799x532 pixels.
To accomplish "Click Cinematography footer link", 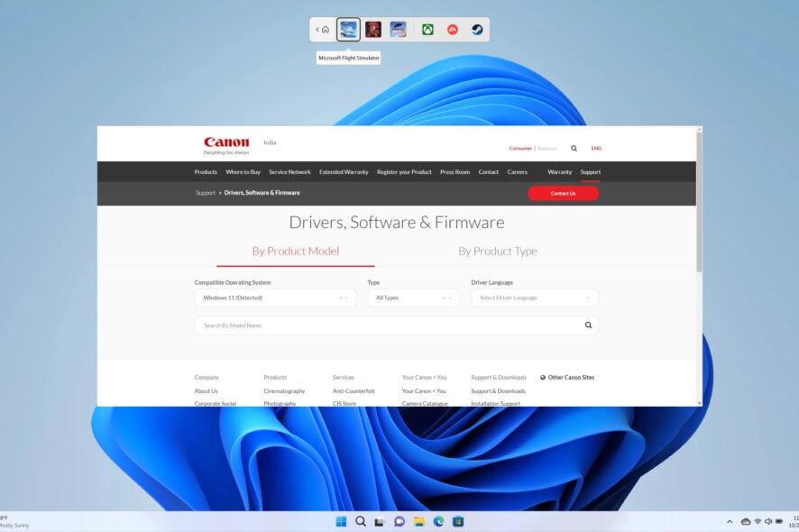I will pyautogui.click(x=284, y=391).
